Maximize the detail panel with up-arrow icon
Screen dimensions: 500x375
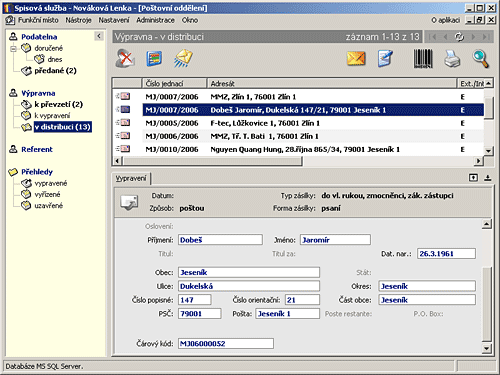[473, 178]
